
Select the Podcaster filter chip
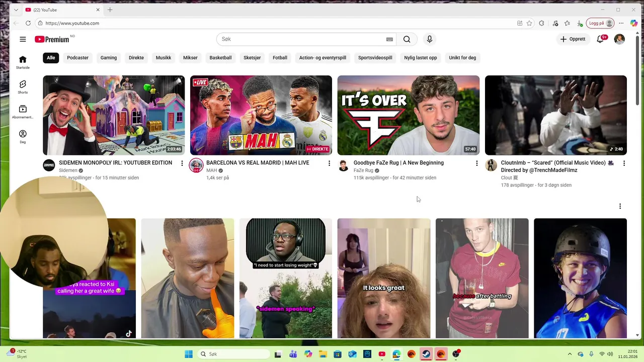click(x=77, y=58)
